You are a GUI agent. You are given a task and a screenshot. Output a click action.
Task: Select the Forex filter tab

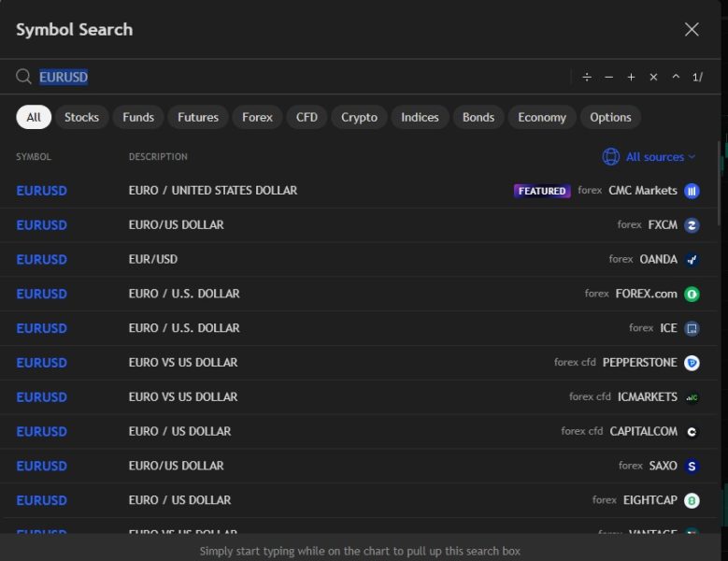coord(257,117)
